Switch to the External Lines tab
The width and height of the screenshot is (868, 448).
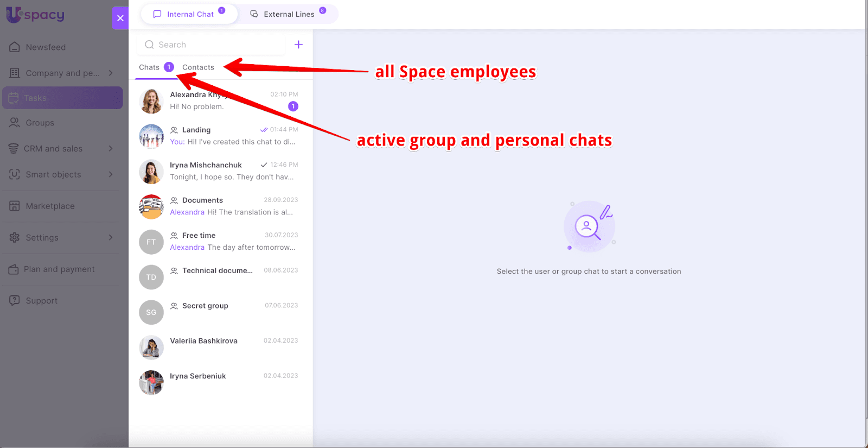point(289,14)
